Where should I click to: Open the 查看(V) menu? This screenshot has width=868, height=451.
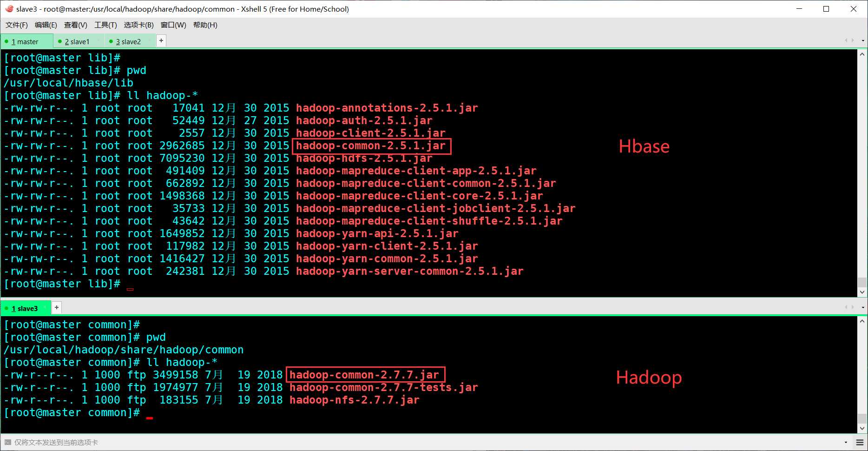75,25
